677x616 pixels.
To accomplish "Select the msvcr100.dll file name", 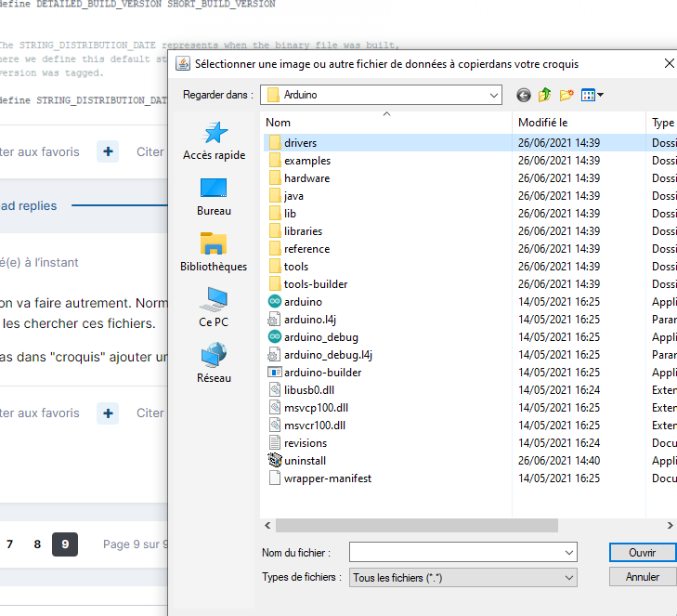I will 315,426.
